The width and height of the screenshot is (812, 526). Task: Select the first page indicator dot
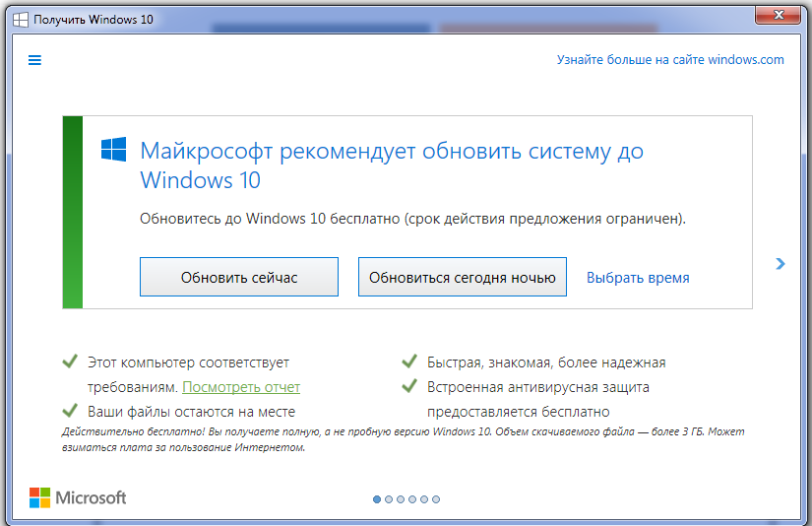pos(377,499)
